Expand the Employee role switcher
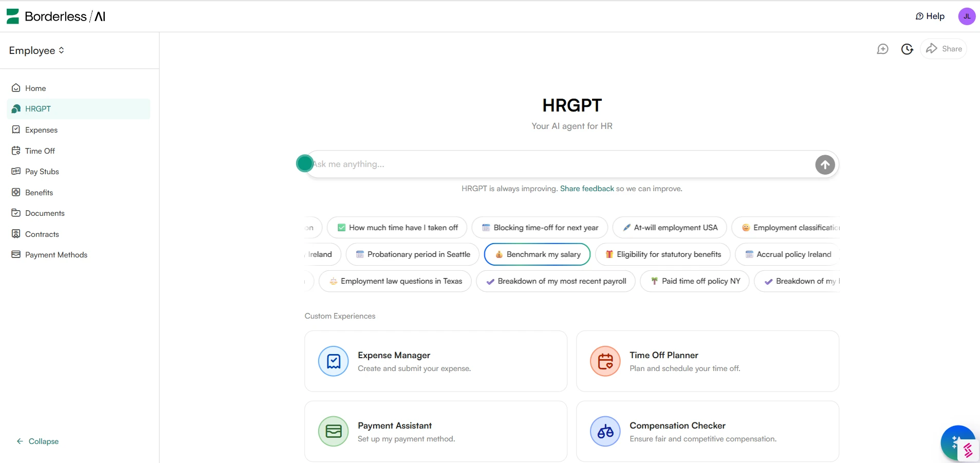The width and height of the screenshot is (980, 463). [x=36, y=50]
